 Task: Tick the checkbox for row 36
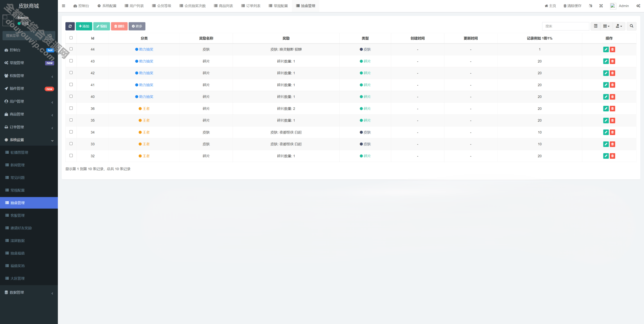tap(71, 108)
